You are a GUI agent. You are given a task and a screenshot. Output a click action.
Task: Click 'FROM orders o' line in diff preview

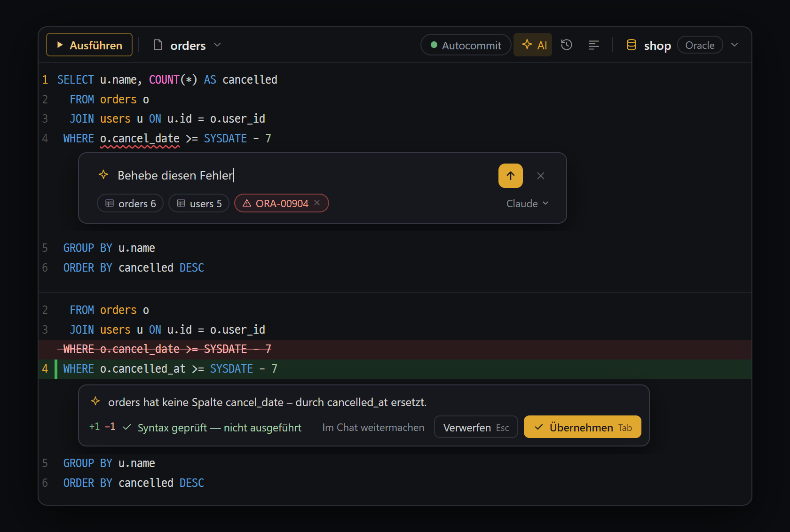(x=109, y=310)
